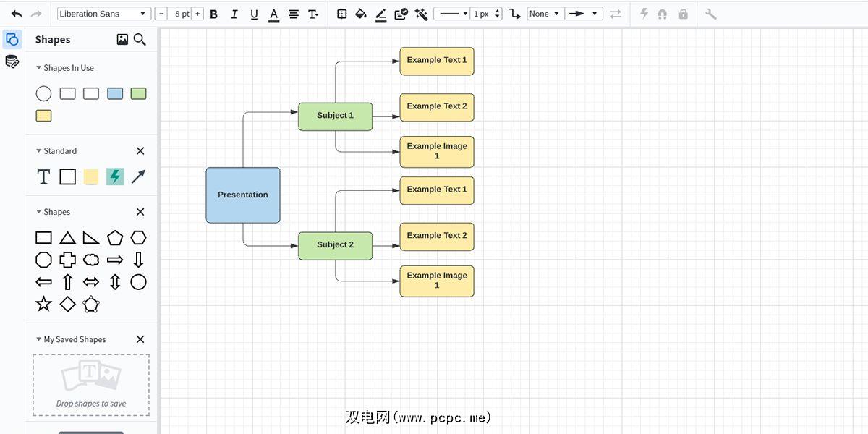Select the star shape

point(43,304)
